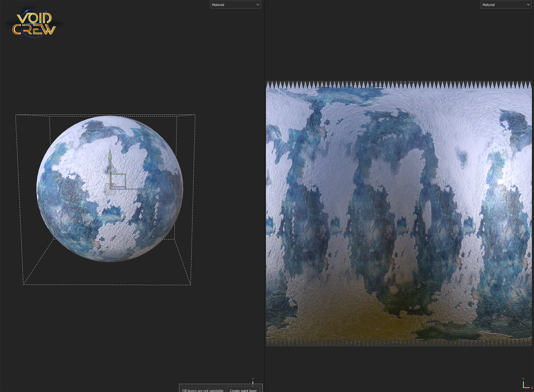Click the 'Fill layers are not paintable' message
The image size is (534, 392).
(x=203, y=390)
